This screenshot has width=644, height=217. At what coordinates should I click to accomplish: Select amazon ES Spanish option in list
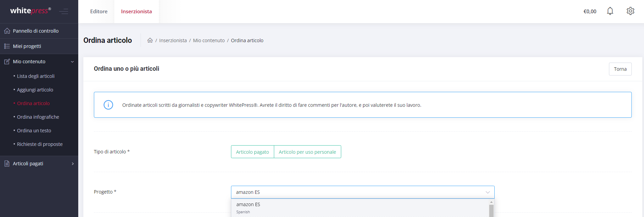(x=360, y=208)
